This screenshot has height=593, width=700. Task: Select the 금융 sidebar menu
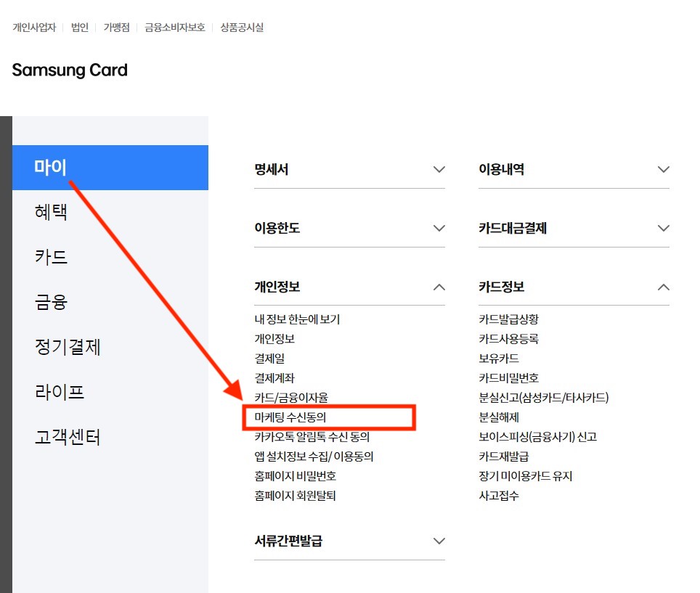point(51,302)
